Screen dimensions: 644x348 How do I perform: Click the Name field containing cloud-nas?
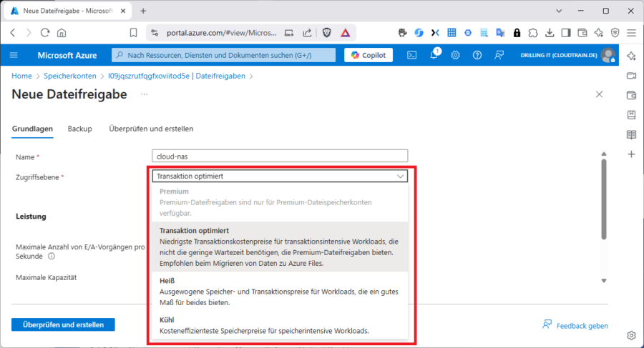(x=280, y=156)
